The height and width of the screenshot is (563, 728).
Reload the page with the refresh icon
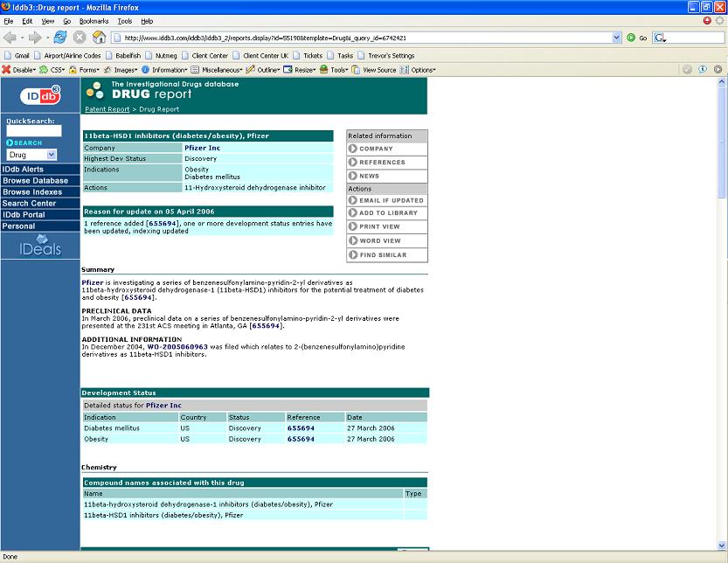[x=60, y=38]
